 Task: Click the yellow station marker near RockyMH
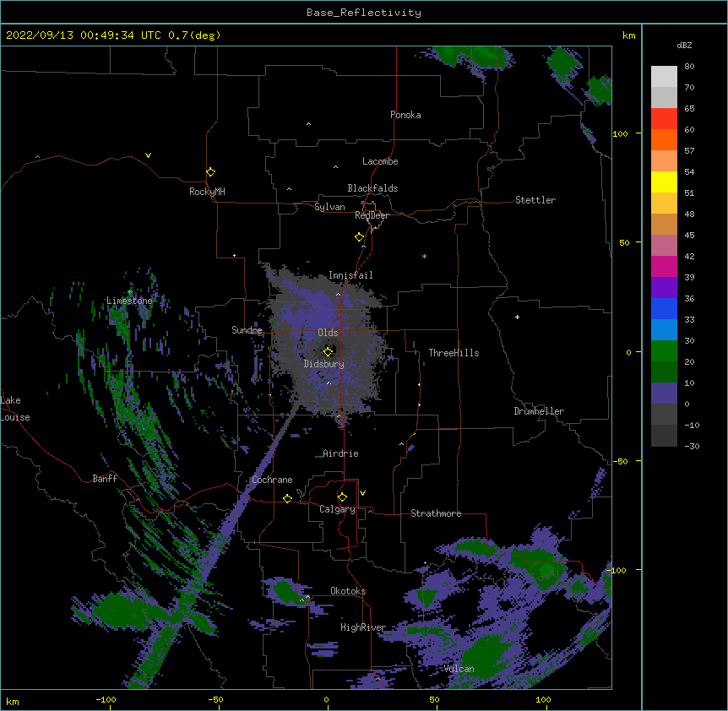[210, 171]
